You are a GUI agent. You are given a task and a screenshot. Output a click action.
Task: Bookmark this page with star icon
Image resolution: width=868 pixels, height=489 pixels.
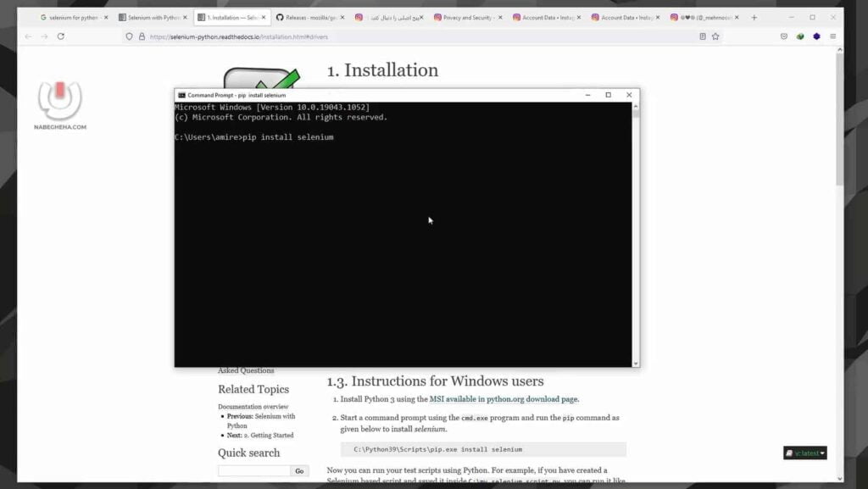[x=715, y=36]
